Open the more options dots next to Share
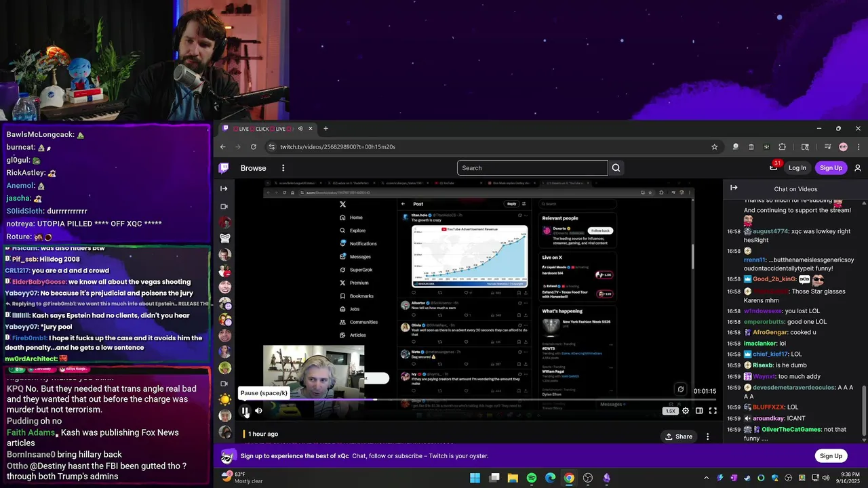This screenshot has height=488, width=868. pyautogui.click(x=708, y=436)
